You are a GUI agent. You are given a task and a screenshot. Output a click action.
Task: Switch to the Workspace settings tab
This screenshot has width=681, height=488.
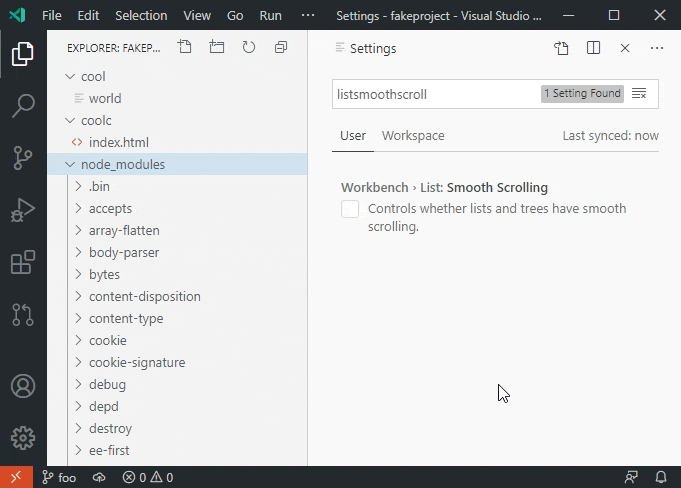point(413,136)
